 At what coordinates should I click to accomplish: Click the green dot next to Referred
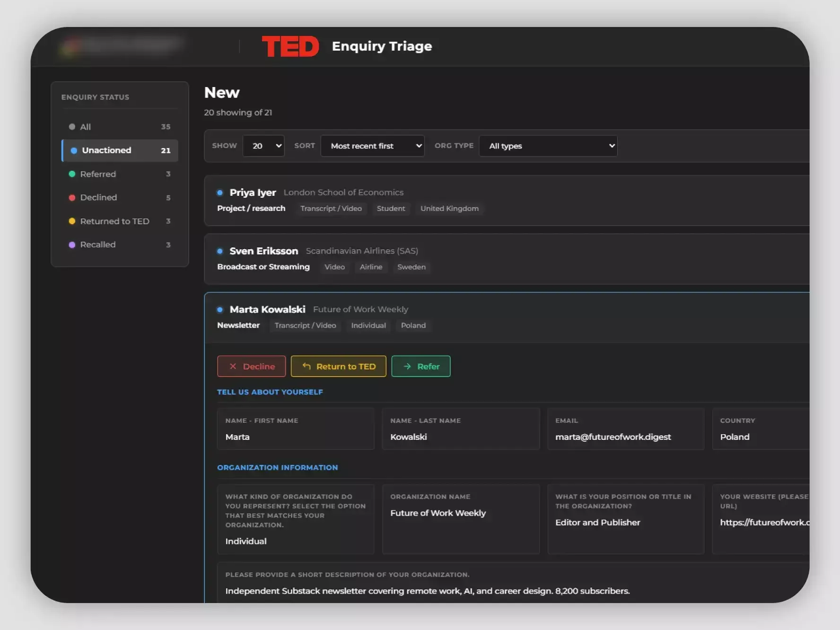(72, 174)
